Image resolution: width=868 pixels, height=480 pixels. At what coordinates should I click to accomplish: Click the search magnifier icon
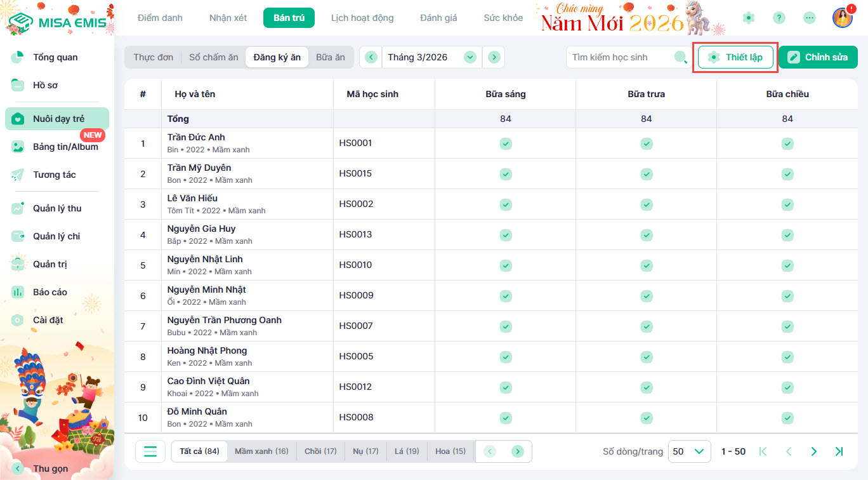point(680,57)
